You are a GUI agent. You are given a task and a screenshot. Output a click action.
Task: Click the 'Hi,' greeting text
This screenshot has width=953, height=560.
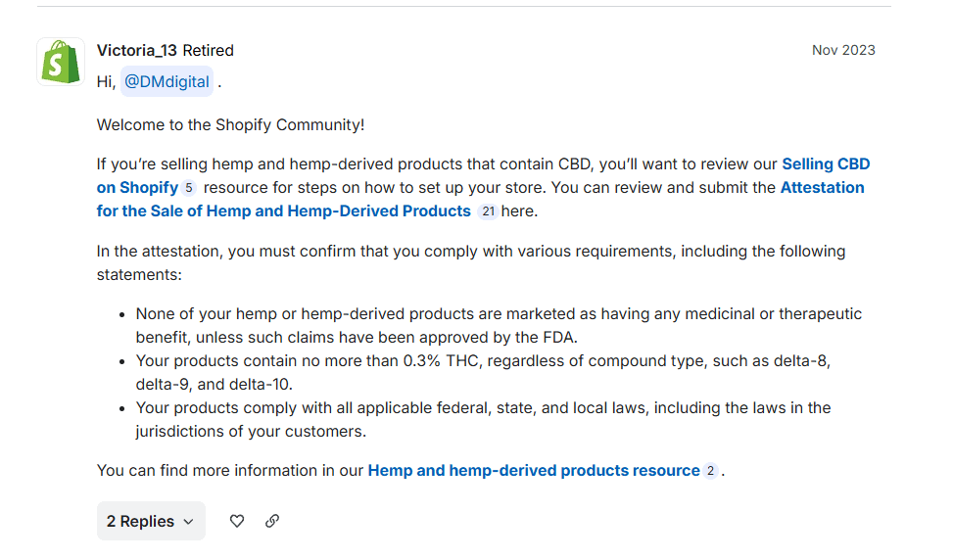pos(106,82)
